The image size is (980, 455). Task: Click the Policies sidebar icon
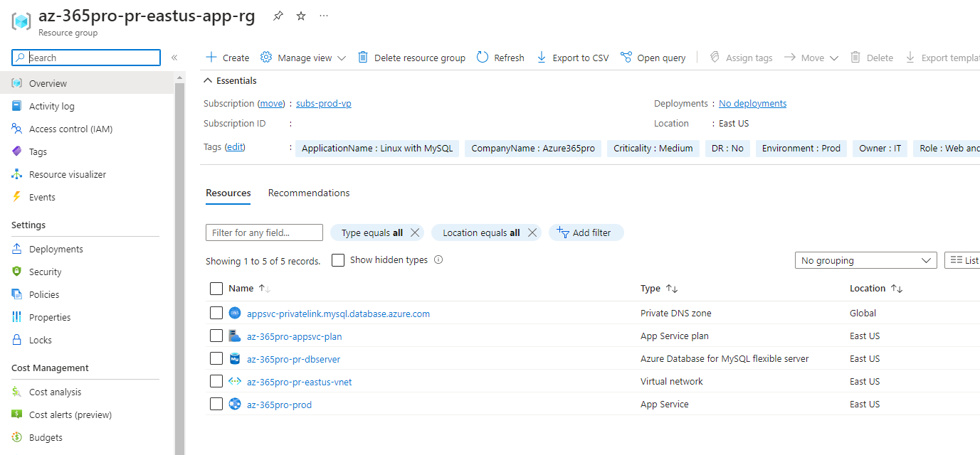tap(16, 294)
